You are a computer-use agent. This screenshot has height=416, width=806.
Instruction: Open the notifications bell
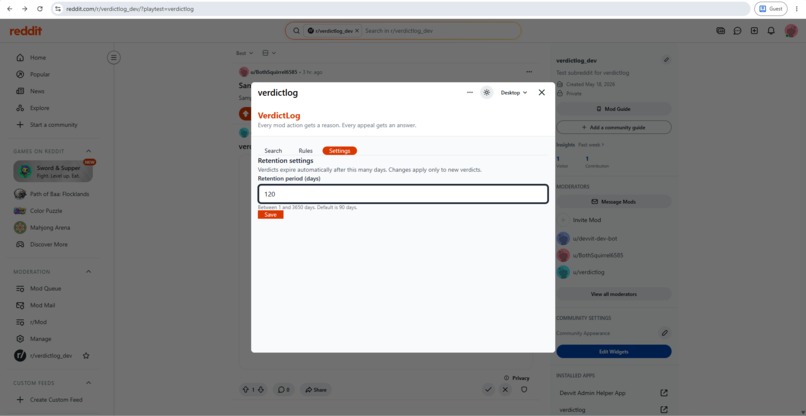tap(771, 31)
